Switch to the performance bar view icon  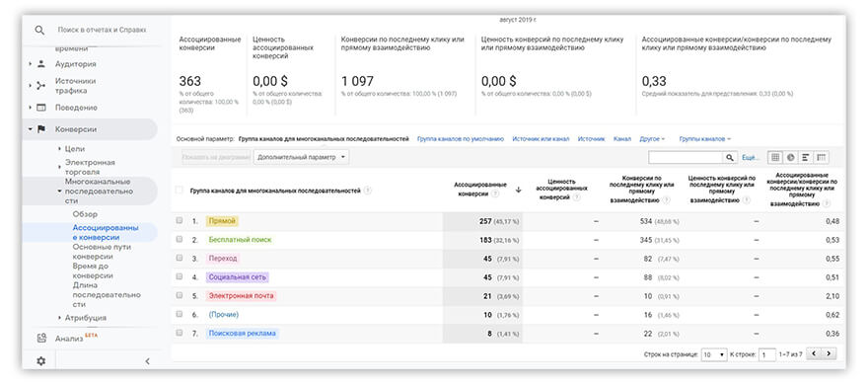click(806, 157)
